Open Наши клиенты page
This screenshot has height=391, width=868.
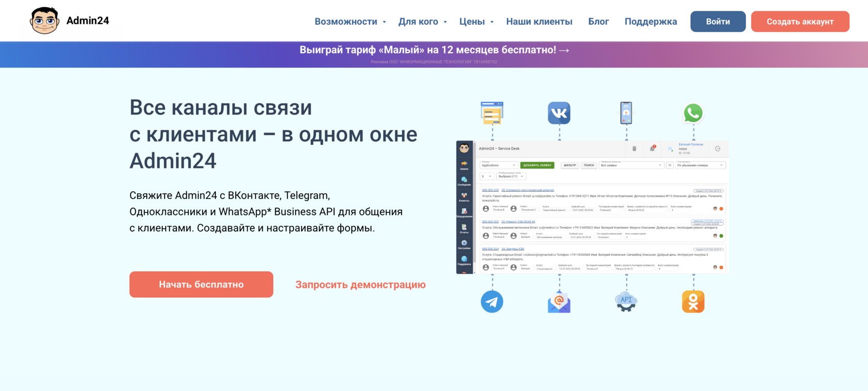[539, 22]
